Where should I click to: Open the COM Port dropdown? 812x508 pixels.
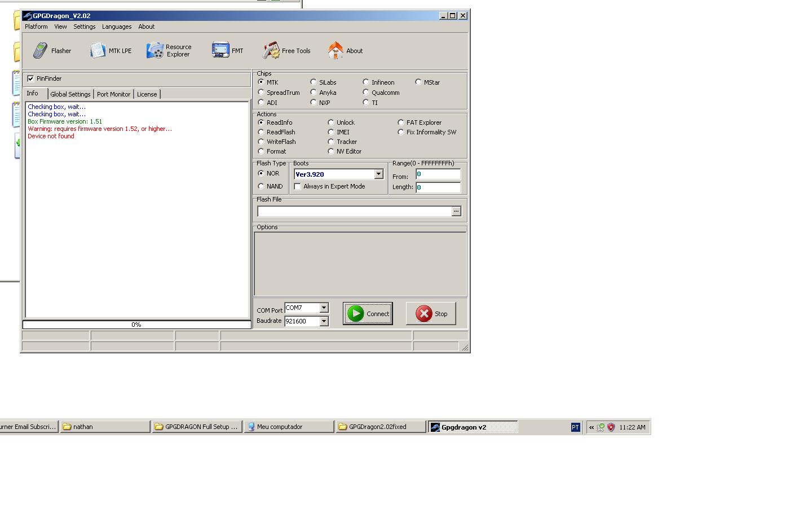pos(324,308)
